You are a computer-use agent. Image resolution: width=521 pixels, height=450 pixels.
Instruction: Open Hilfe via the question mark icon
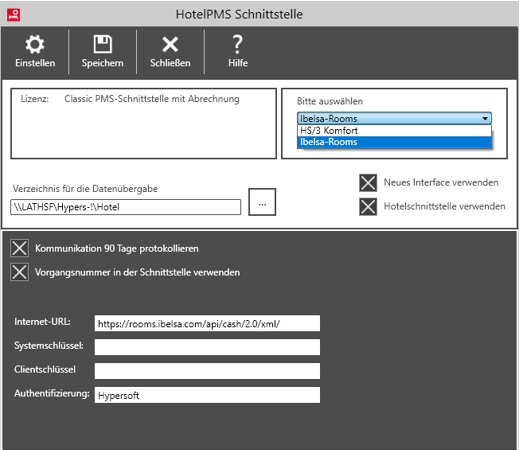pyautogui.click(x=238, y=44)
